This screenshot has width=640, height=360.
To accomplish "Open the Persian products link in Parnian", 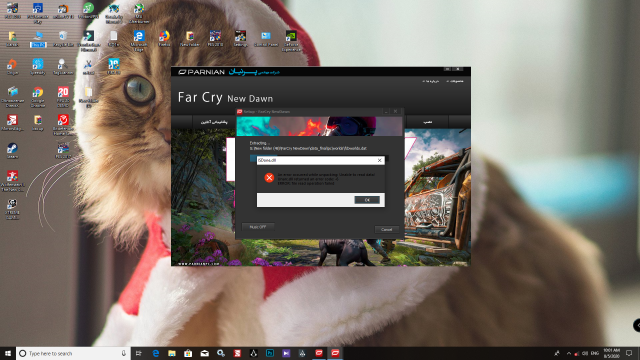I will click(x=455, y=81).
